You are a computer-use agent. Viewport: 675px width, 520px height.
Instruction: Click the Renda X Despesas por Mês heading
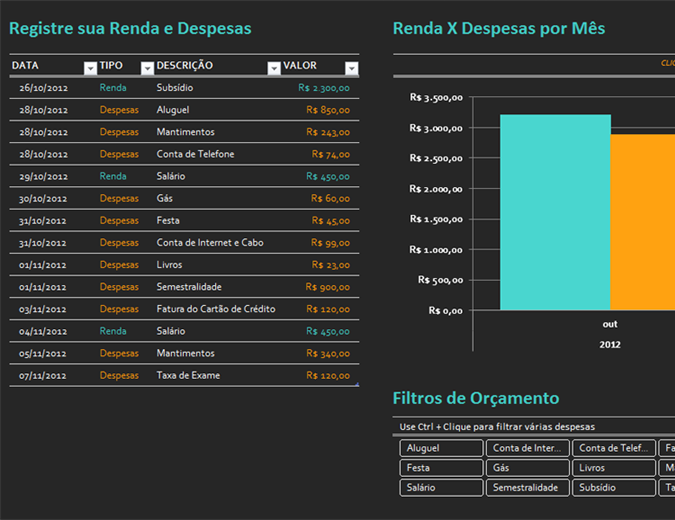pos(499,28)
